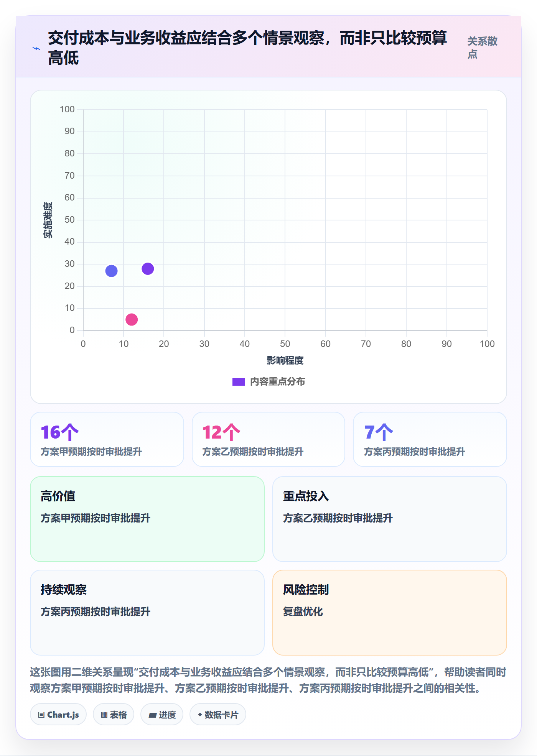Click the 实施难度 y-axis title
537x756 pixels.
tap(48, 220)
